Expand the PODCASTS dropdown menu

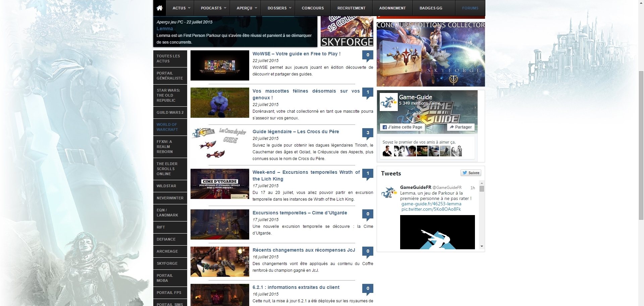pos(213,8)
